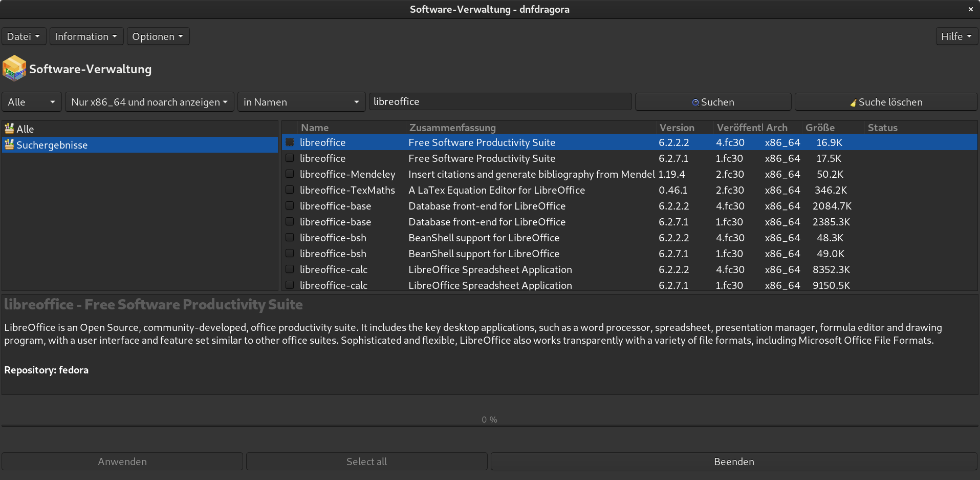This screenshot has height=480, width=980.
Task: Check libreoffice-base 6.2.7.1 checkbox
Action: click(x=290, y=221)
